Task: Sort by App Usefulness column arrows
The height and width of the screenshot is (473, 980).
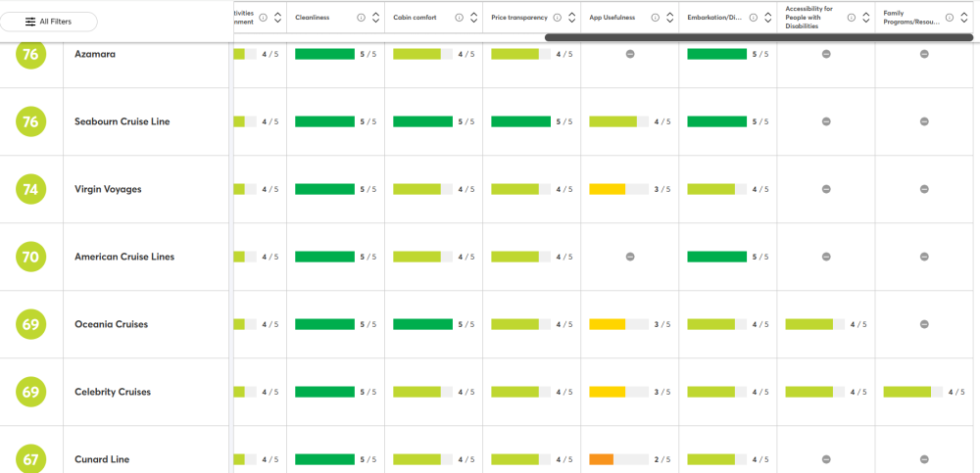Action: 670,18
